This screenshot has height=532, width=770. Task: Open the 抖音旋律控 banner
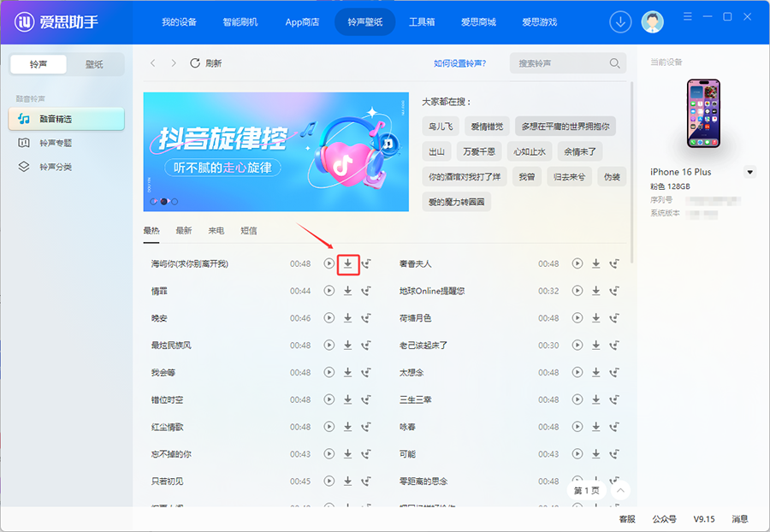[276, 151]
